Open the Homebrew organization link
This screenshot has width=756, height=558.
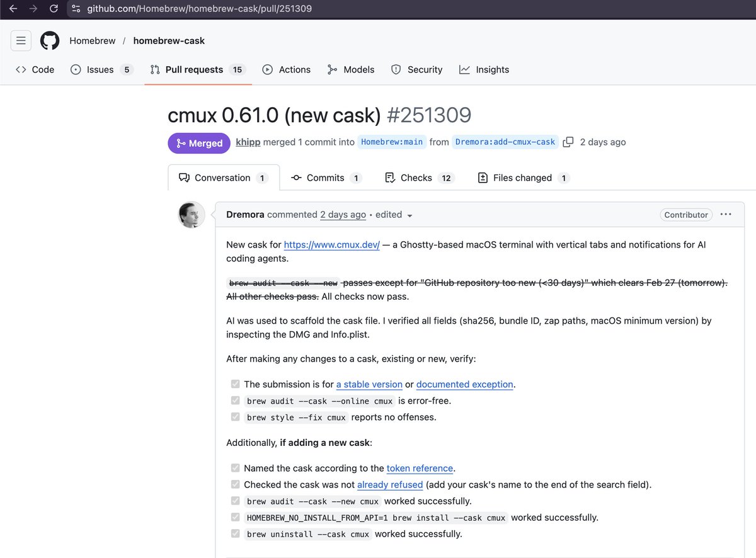point(93,41)
